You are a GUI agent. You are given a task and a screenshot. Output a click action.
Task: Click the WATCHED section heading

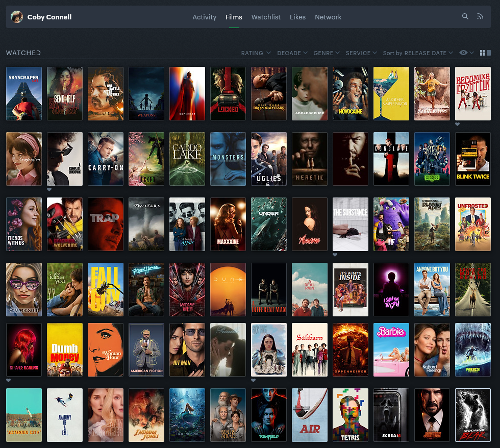click(x=23, y=53)
